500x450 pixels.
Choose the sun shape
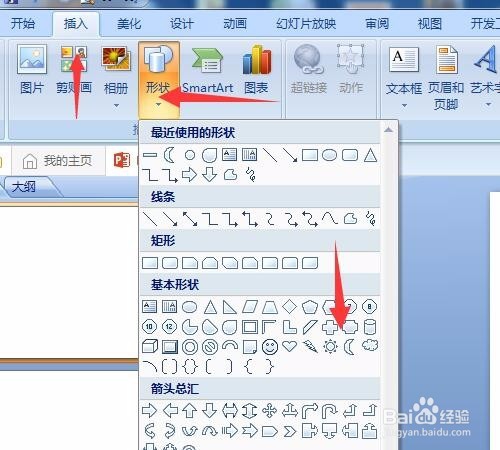[330, 347]
